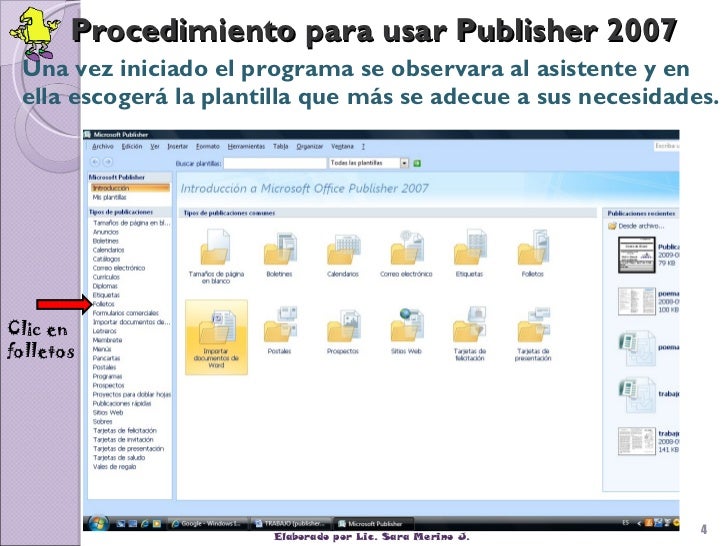728x546 pixels.
Task: Click Vales de regalo in the sidebar
Action: pos(115,467)
